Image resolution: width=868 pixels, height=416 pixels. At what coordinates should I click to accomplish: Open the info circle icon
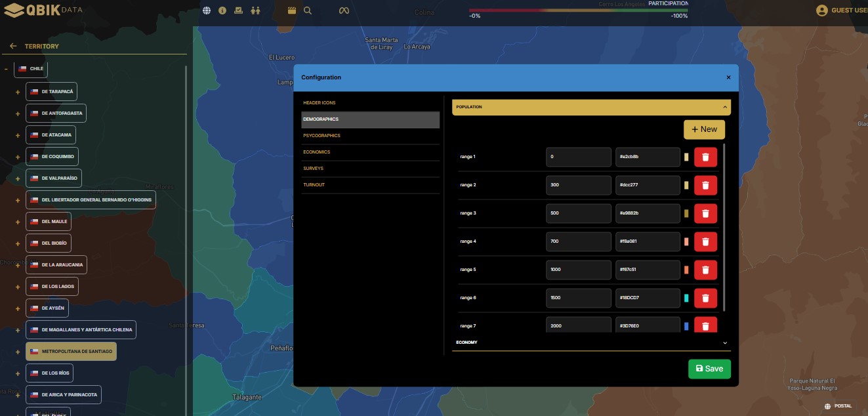tap(222, 10)
